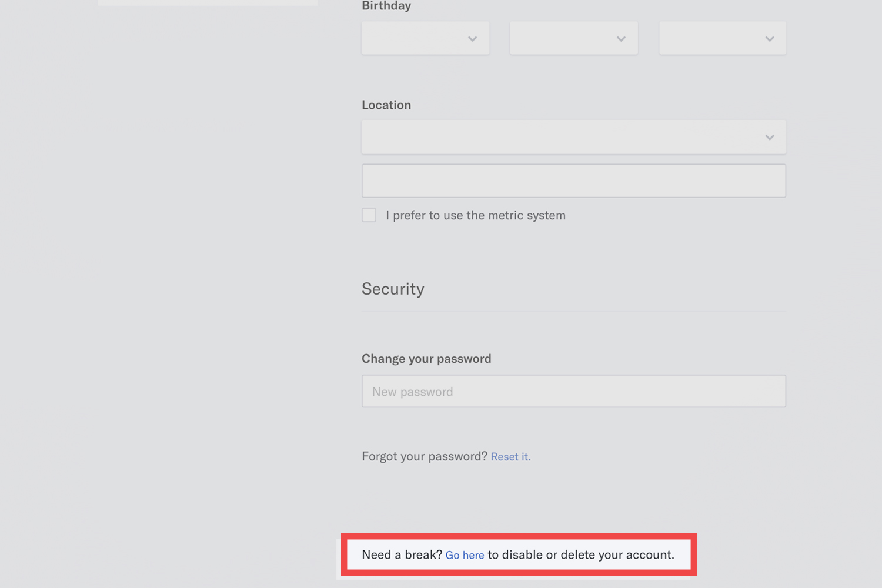
Task: Click the 'Change your password' label
Action: coord(426,359)
